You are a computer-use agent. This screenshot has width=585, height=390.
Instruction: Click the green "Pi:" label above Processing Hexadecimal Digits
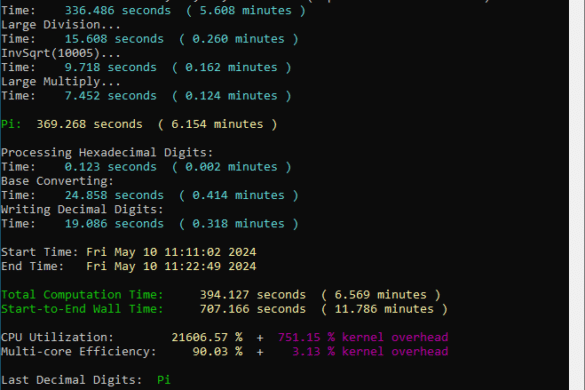11,124
